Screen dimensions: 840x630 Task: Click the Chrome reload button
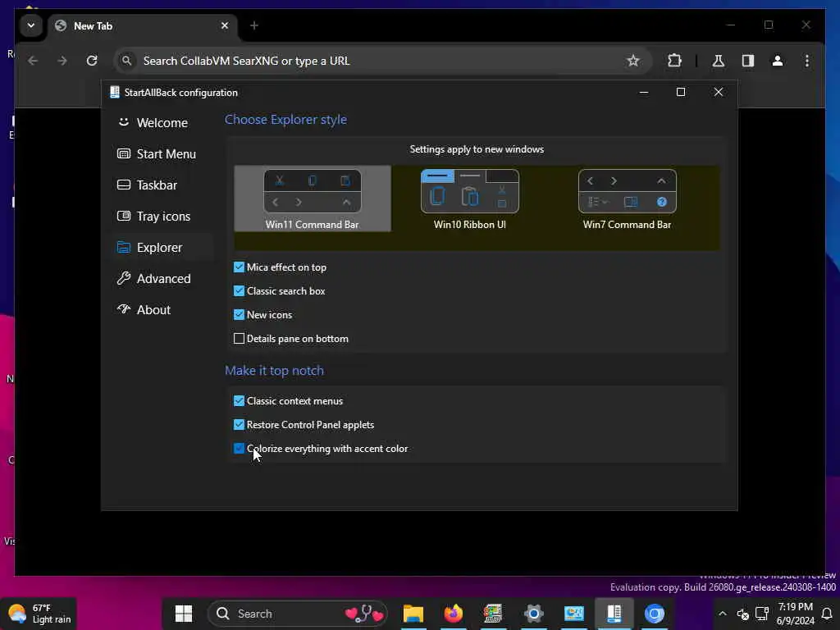click(92, 61)
